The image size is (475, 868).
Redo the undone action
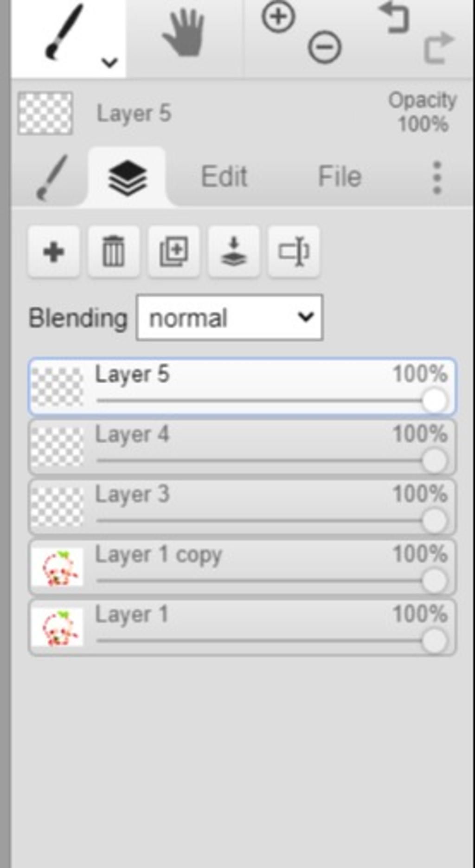click(438, 47)
